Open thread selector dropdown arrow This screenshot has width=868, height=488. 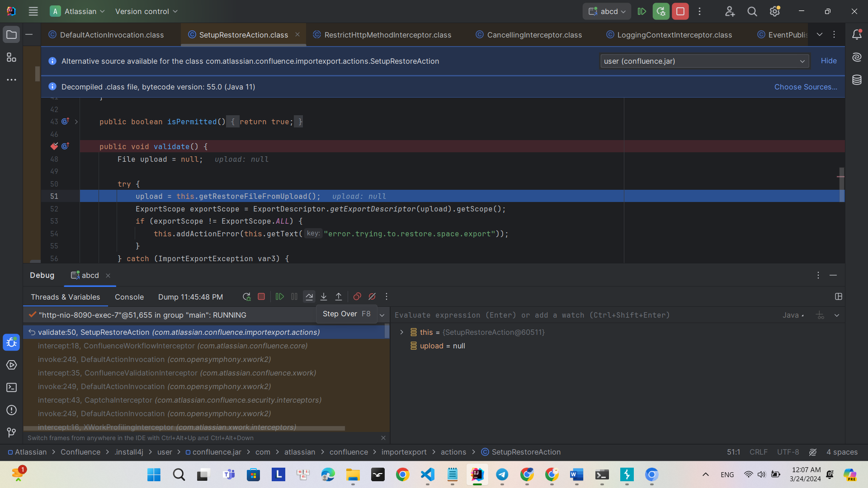tap(382, 315)
